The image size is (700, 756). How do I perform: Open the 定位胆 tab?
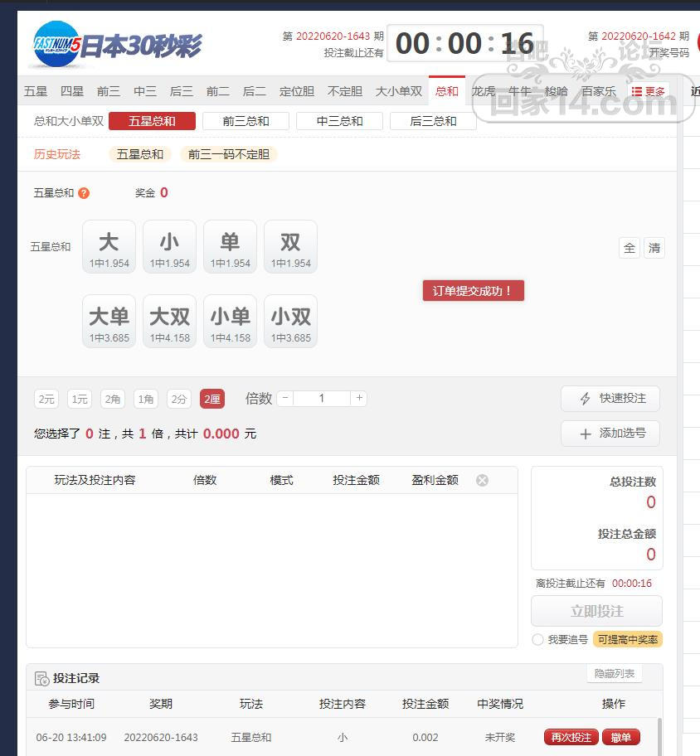coord(297,91)
